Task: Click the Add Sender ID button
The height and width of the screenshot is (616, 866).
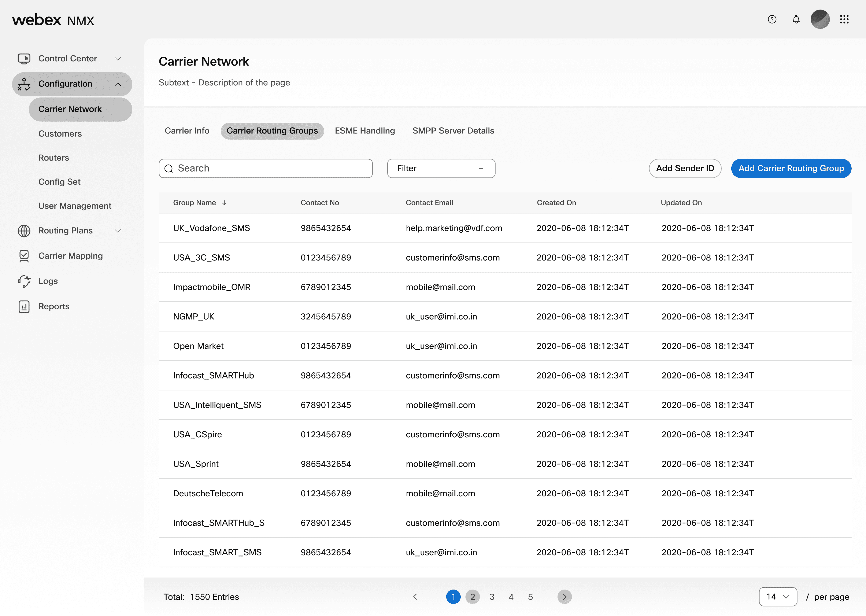Action: coord(685,168)
